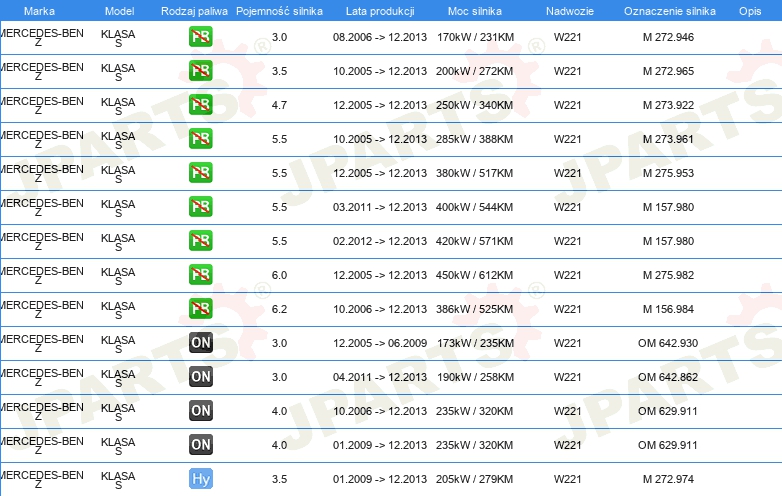Click production years 12.2005 -> 06.2009

coord(380,343)
